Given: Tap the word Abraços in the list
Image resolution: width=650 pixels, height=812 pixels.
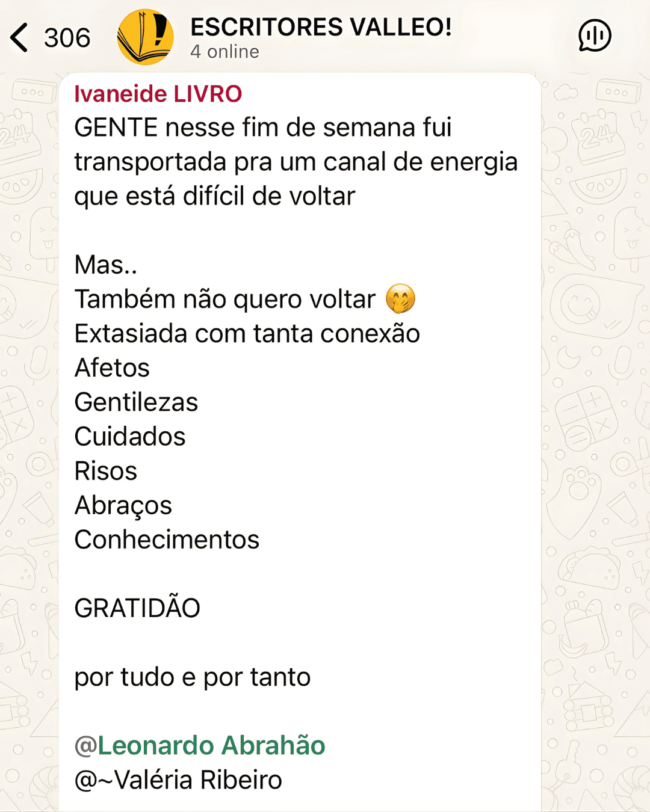Looking at the screenshot, I should click(123, 505).
